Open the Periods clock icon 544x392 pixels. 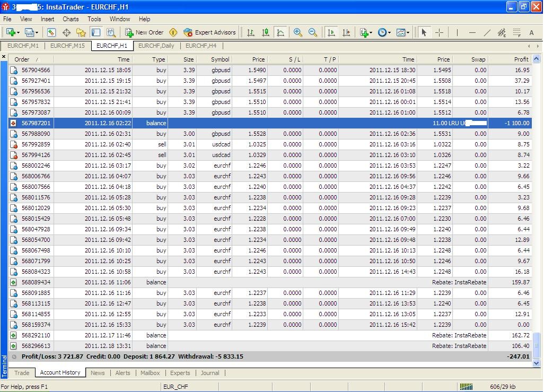tap(382, 32)
